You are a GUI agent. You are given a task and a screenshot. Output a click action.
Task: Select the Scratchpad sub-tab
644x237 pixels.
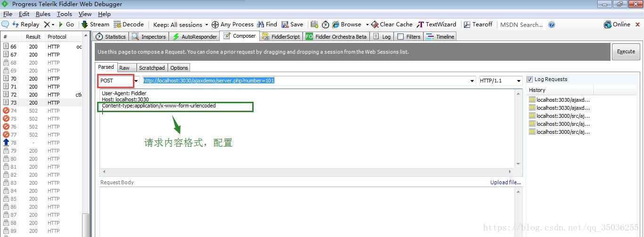pyautogui.click(x=152, y=68)
